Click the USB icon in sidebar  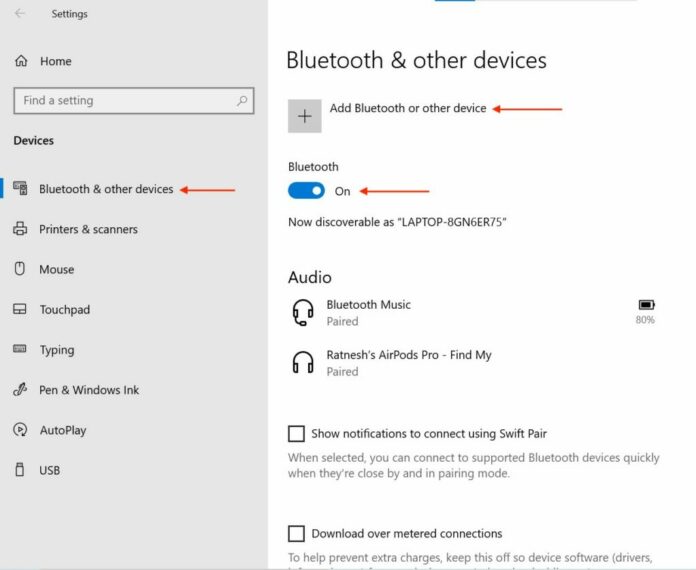pos(20,470)
